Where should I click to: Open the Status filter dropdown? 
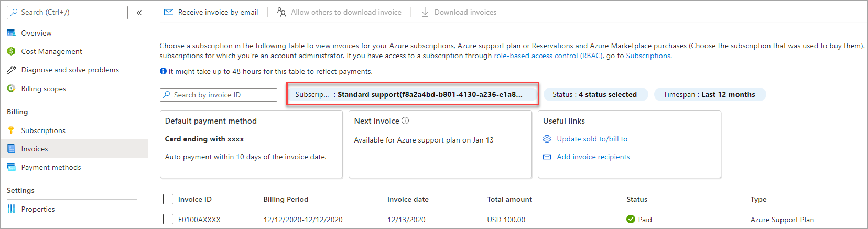coord(595,94)
